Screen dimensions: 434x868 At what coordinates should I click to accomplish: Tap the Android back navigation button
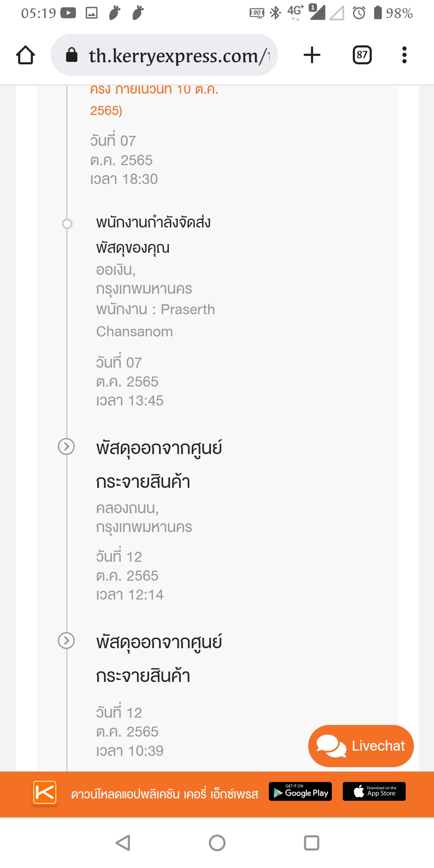coord(123,843)
